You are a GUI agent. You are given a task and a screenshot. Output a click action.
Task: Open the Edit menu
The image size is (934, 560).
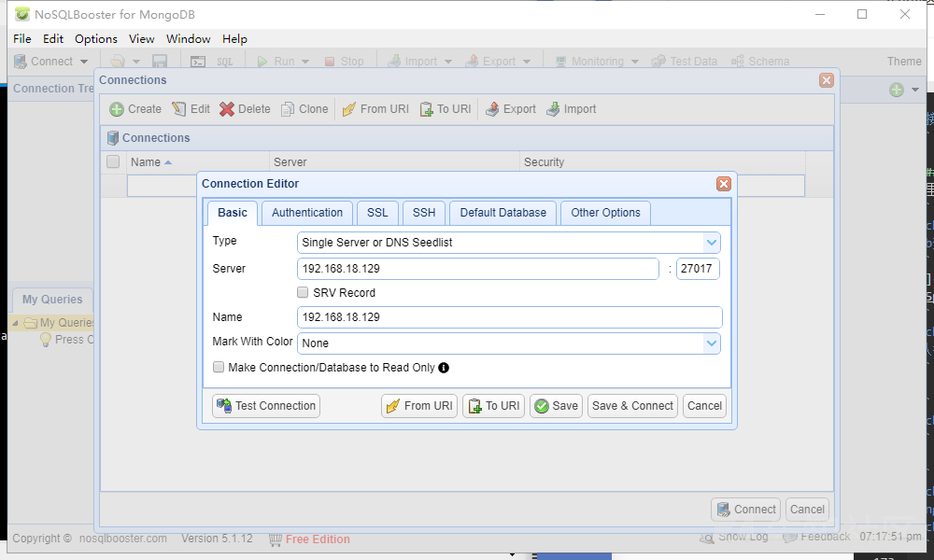point(53,38)
